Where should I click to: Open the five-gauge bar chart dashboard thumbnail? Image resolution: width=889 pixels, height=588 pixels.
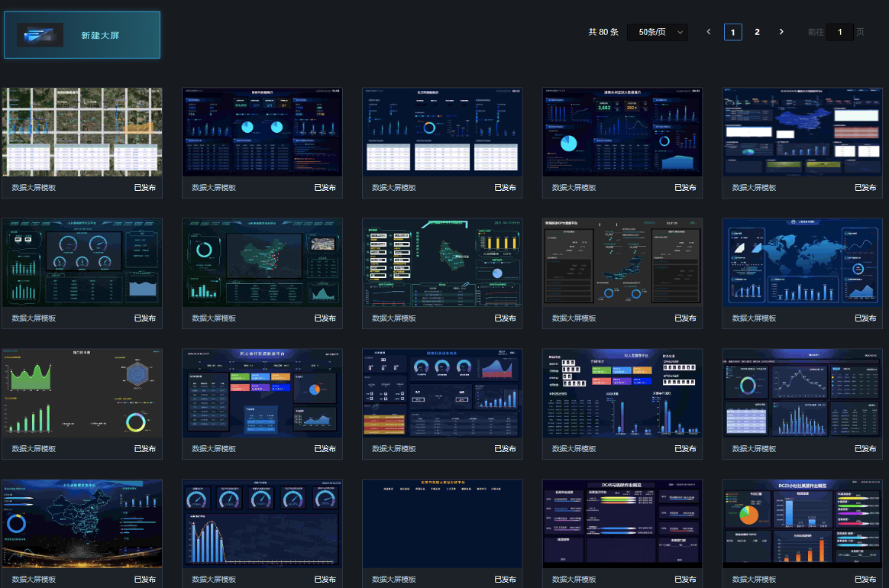click(x=262, y=524)
